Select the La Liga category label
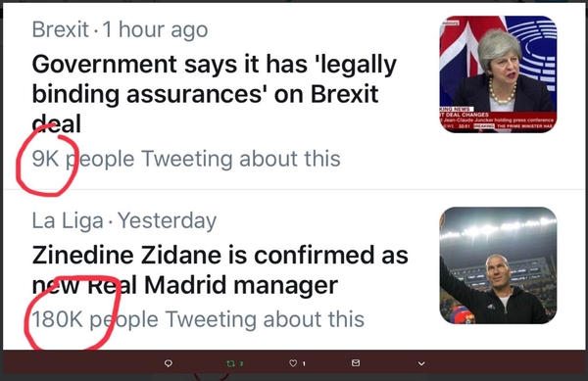588x381 pixels. 68,220
